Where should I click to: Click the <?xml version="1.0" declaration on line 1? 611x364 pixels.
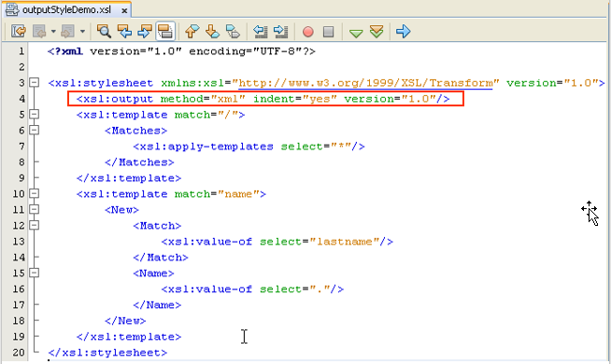[x=115, y=51]
